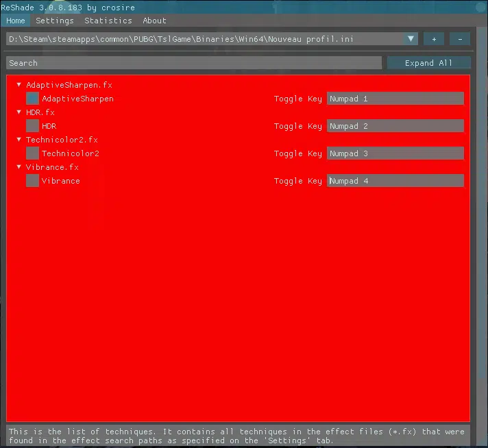Select the Home tab
488x448 pixels.
[x=15, y=21]
